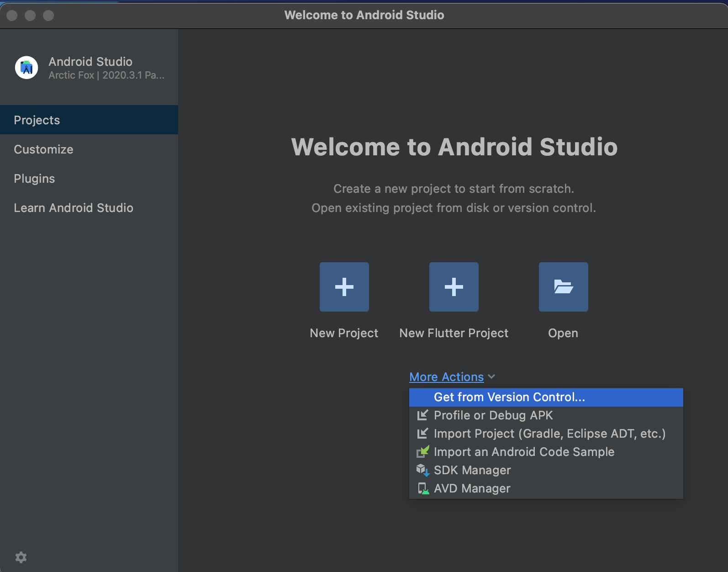Viewport: 728px width, 572px height.
Task: Select the Projects sidebar tab
Action: 37,120
